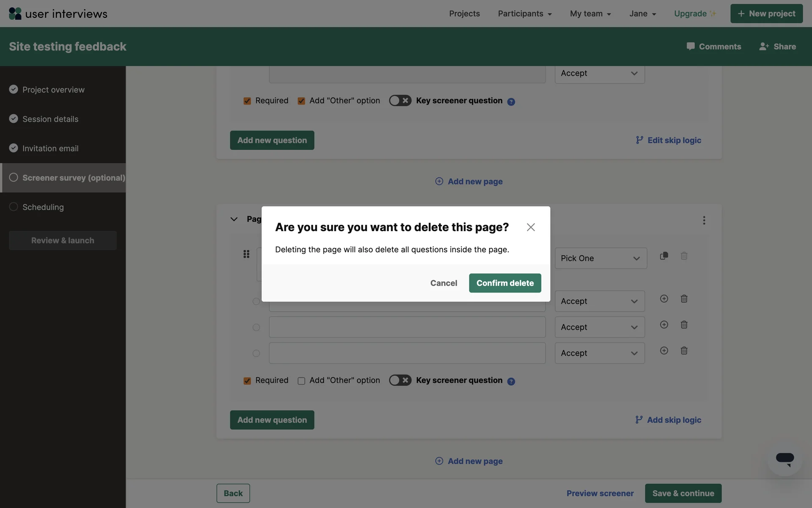The height and width of the screenshot is (508, 812).
Task: Click the user interviews logo
Action: 58,14
